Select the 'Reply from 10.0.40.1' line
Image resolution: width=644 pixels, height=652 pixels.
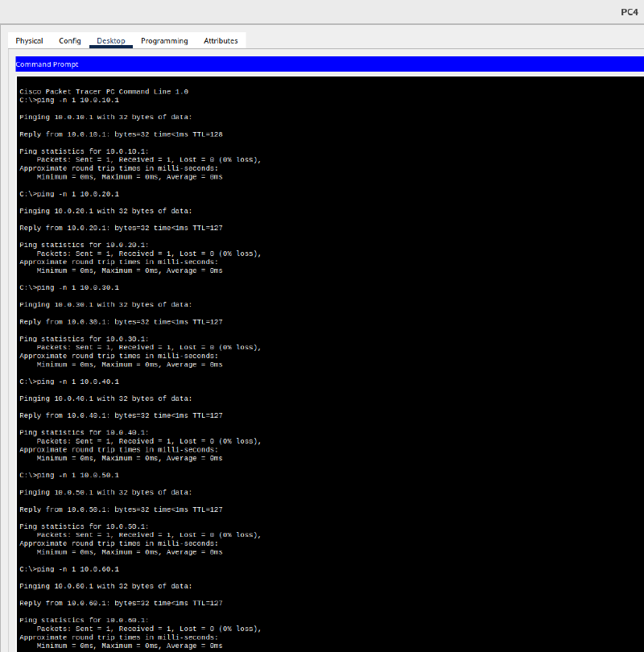coord(121,416)
